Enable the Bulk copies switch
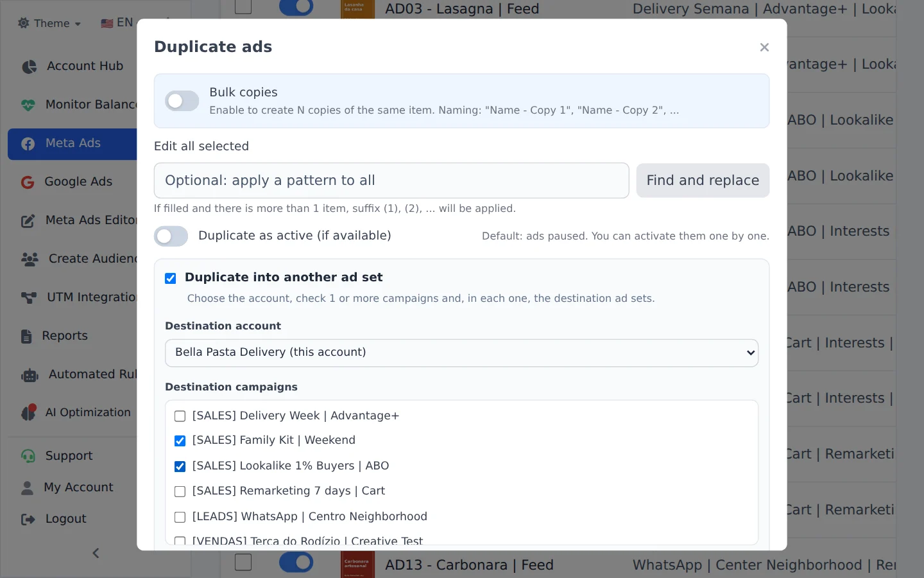Screen dimensions: 924x578 (x=182, y=101)
